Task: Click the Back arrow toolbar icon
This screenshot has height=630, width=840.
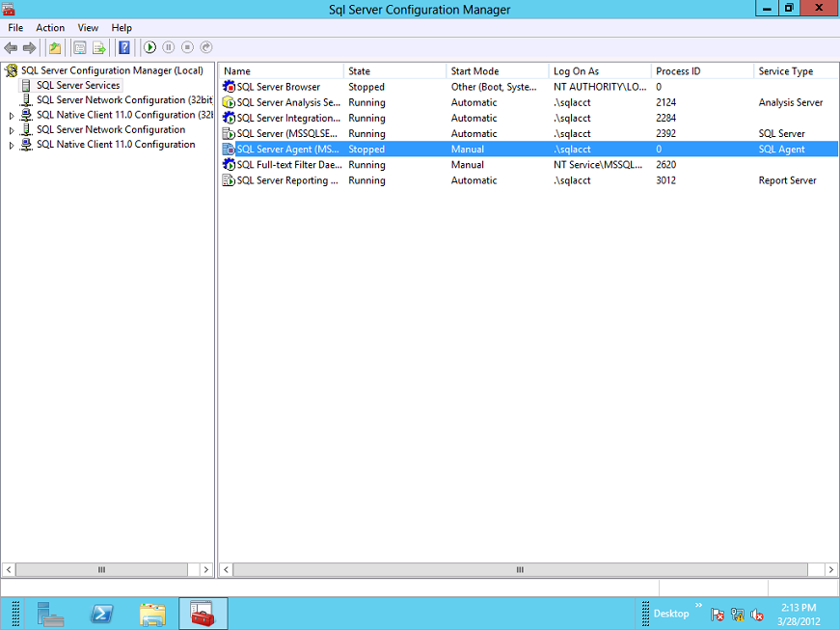Action: click(11, 47)
